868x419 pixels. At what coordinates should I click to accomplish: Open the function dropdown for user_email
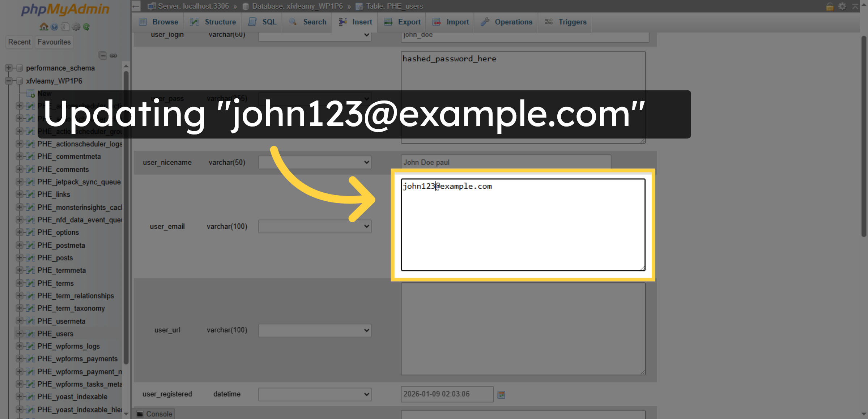[314, 226]
